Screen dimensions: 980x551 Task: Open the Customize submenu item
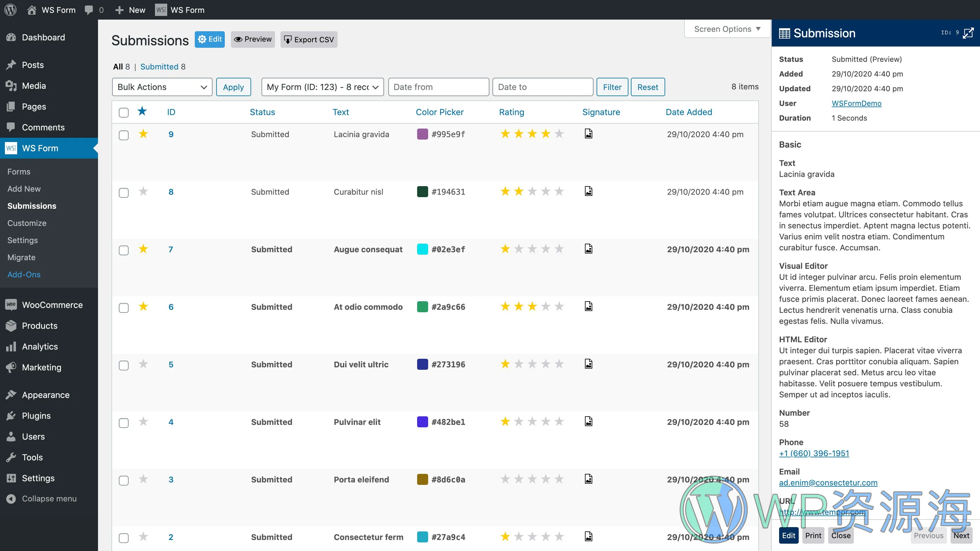pyautogui.click(x=27, y=223)
